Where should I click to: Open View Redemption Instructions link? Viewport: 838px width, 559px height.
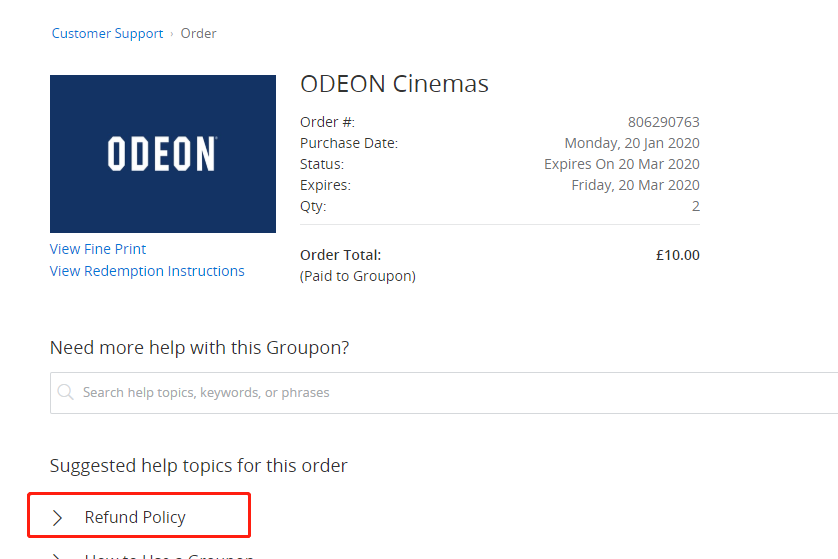pyautogui.click(x=147, y=271)
